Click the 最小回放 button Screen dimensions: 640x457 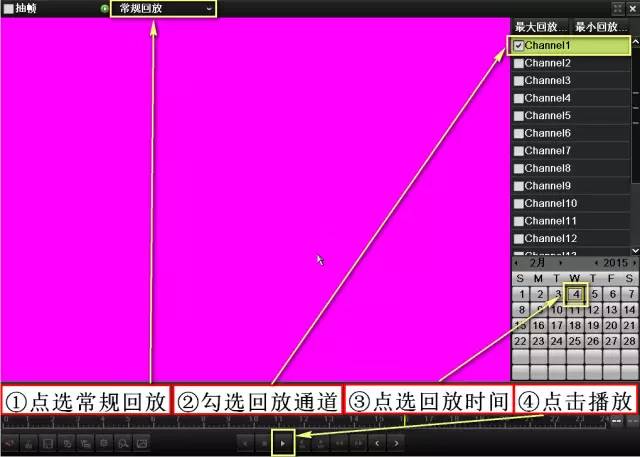pos(599,26)
